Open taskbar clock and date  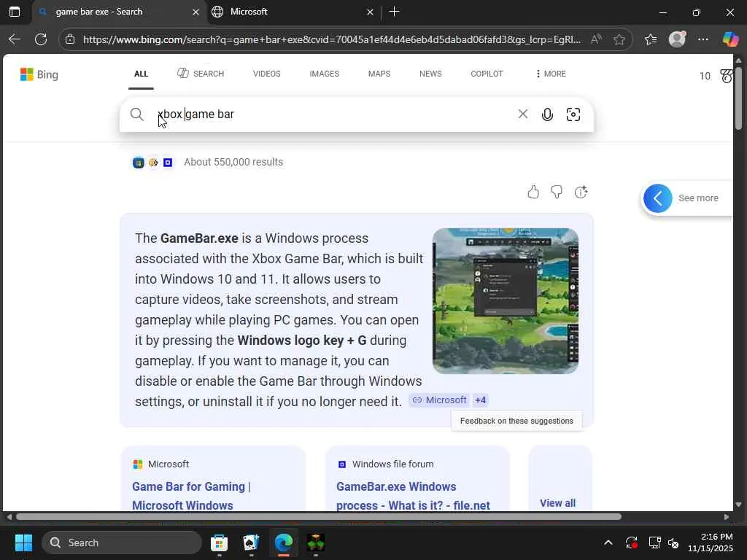[711, 542]
